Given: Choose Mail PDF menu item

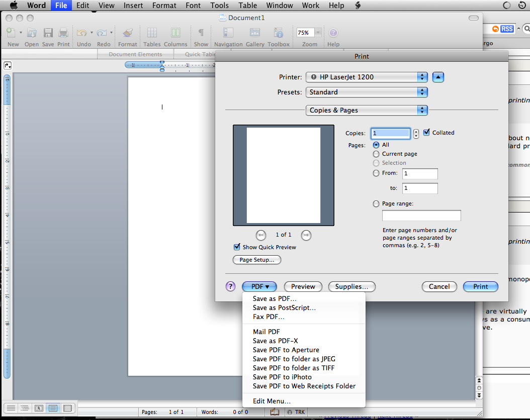Looking at the screenshot, I should tap(267, 332).
